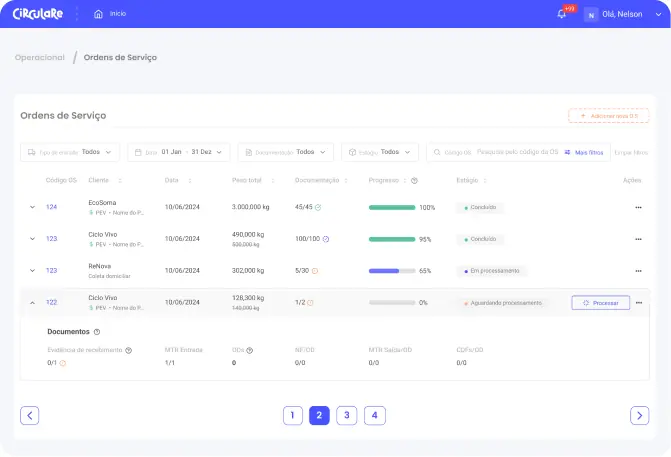671x457 pixels.
Task: Click the 100/100 documentation status icon
Action: [326, 239]
